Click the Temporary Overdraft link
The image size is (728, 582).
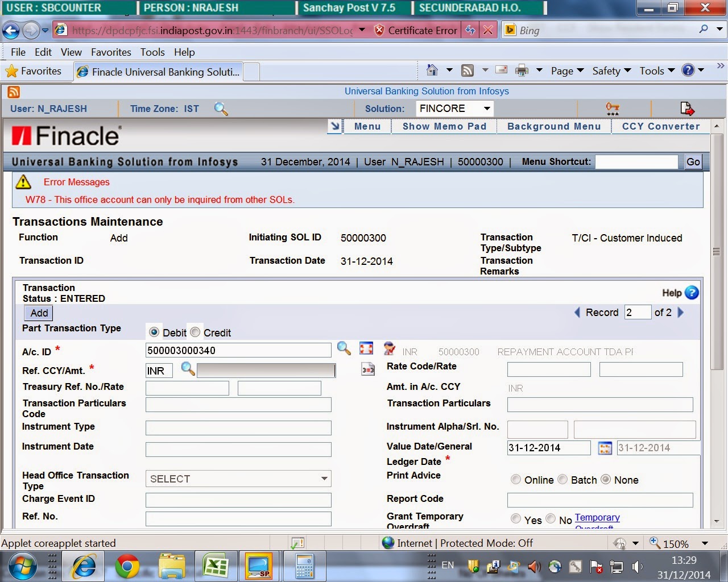tap(597, 517)
